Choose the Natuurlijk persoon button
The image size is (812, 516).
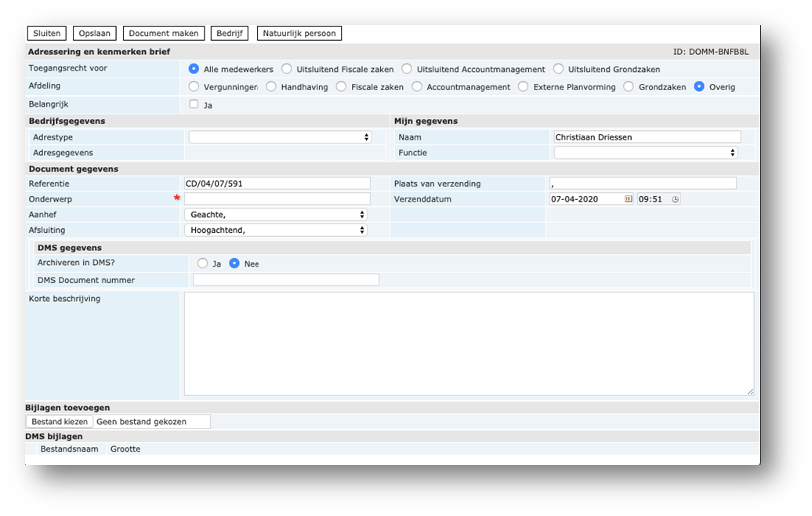point(299,34)
